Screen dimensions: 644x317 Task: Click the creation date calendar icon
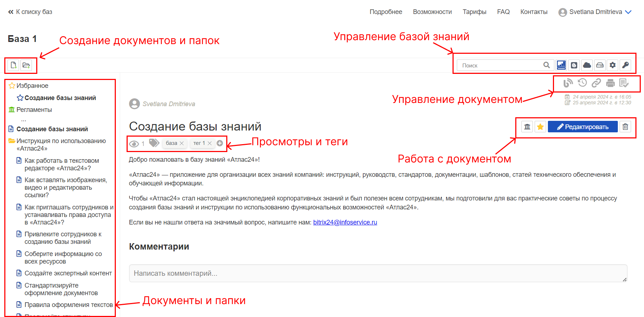click(x=567, y=97)
